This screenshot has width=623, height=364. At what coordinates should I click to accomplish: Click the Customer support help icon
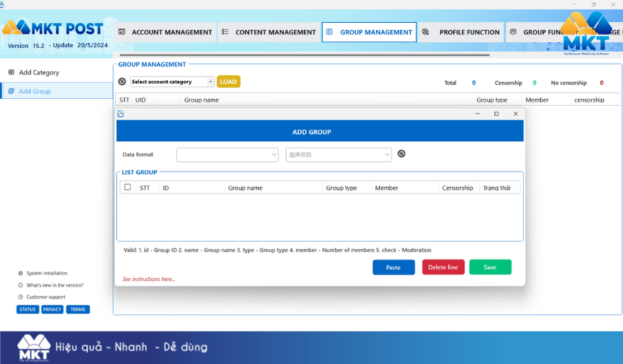click(21, 297)
